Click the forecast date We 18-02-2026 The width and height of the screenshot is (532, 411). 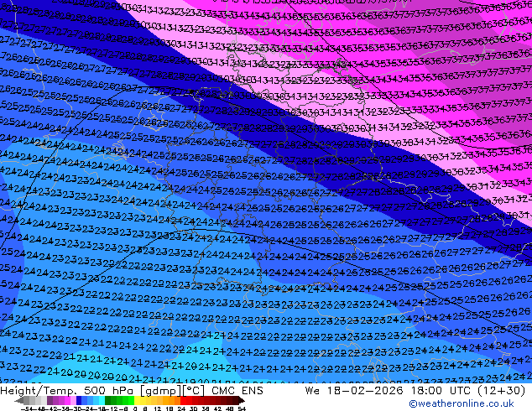pos(354,391)
